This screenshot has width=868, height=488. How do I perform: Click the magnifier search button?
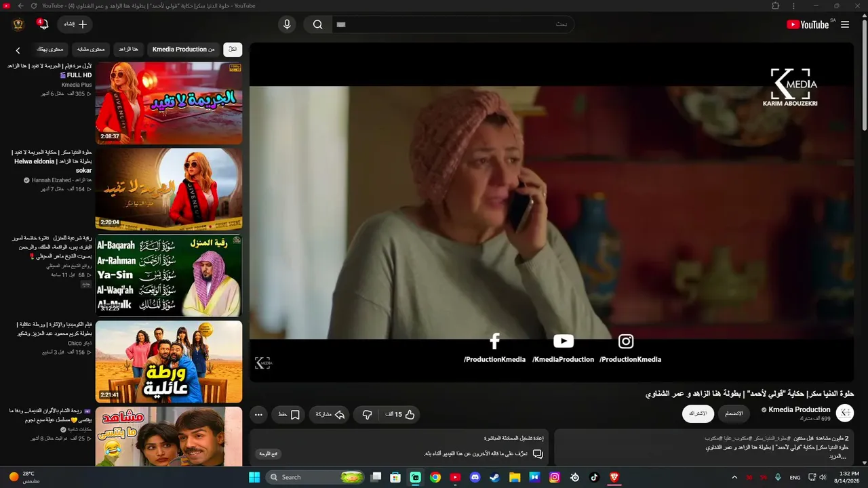[x=317, y=24]
